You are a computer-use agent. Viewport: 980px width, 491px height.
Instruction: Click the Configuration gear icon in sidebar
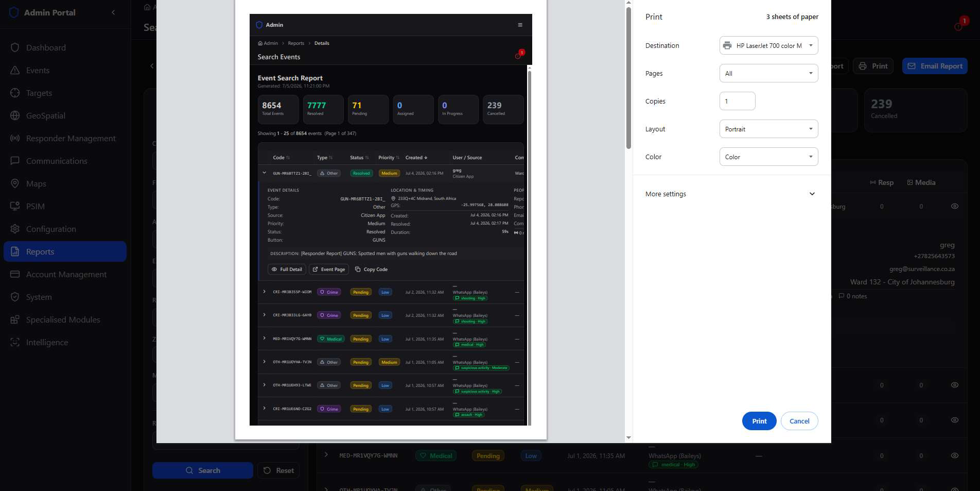(x=15, y=229)
